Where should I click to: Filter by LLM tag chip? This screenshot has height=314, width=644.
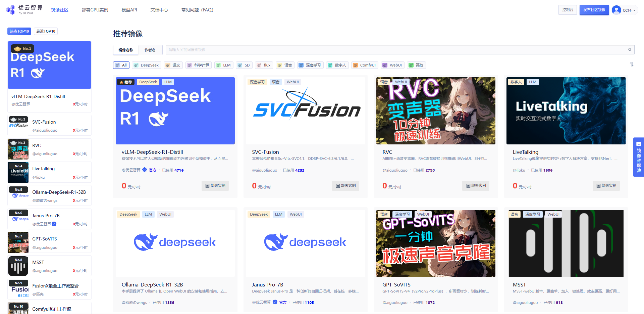pos(224,65)
